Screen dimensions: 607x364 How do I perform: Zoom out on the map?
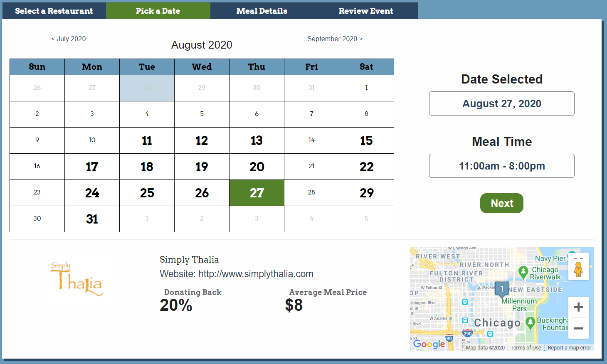(x=578, y=328)
